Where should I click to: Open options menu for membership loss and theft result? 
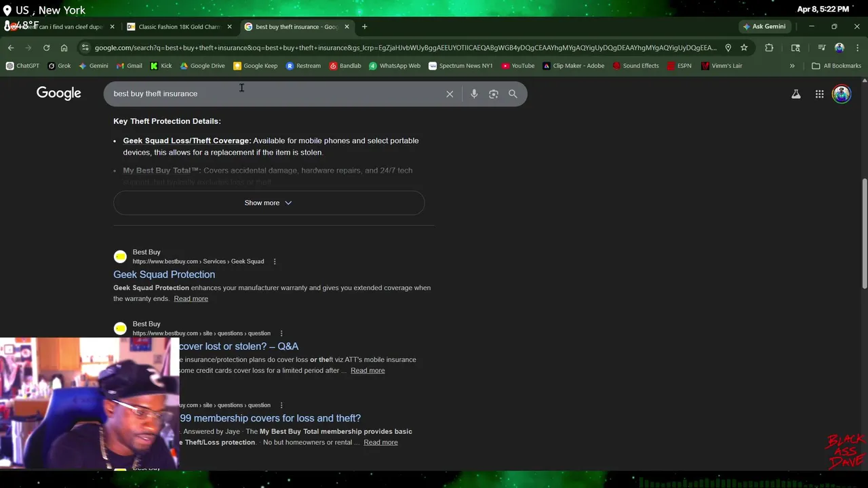[x=281, y=405]
